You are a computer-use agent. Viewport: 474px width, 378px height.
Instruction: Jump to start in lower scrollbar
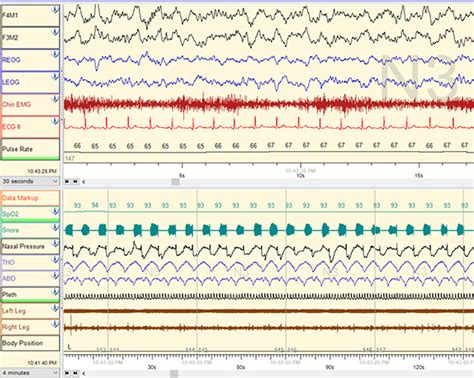pyautogui.click(x=67, y=373)
